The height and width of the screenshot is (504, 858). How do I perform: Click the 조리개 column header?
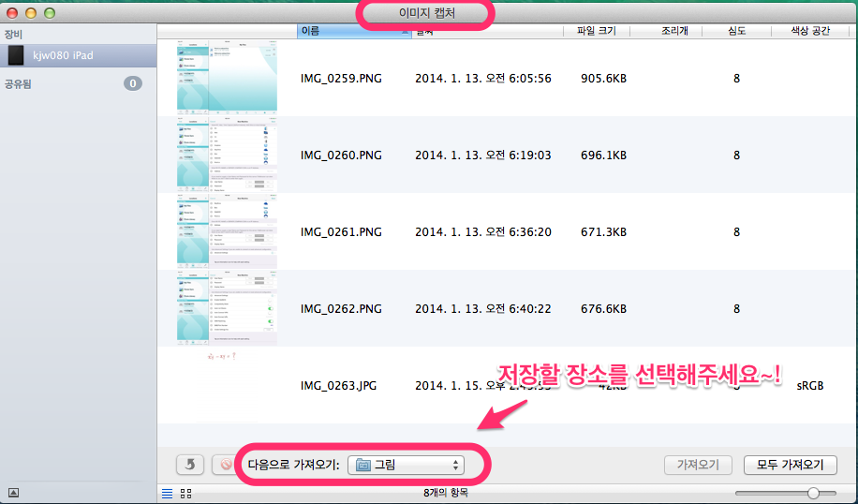point(674,31)
